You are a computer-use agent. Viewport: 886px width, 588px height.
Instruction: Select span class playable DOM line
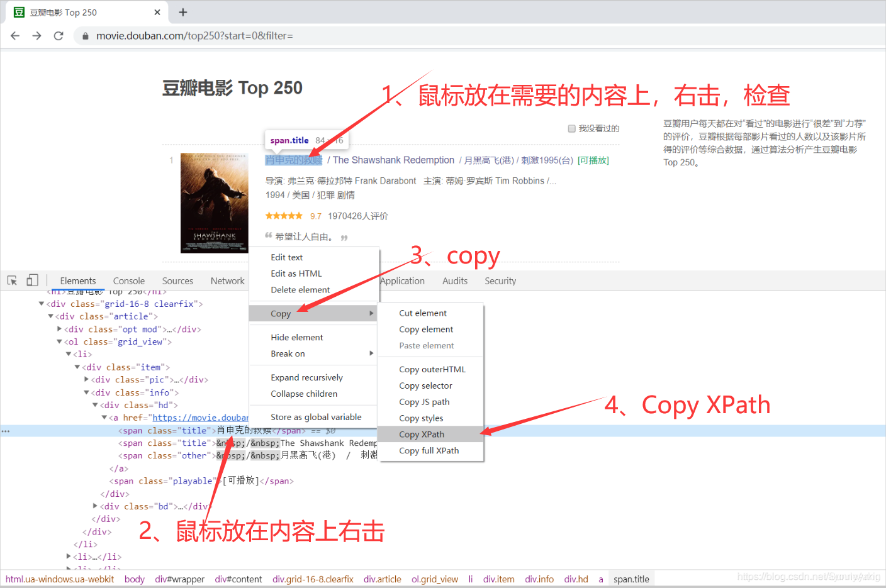click(201, 481)
